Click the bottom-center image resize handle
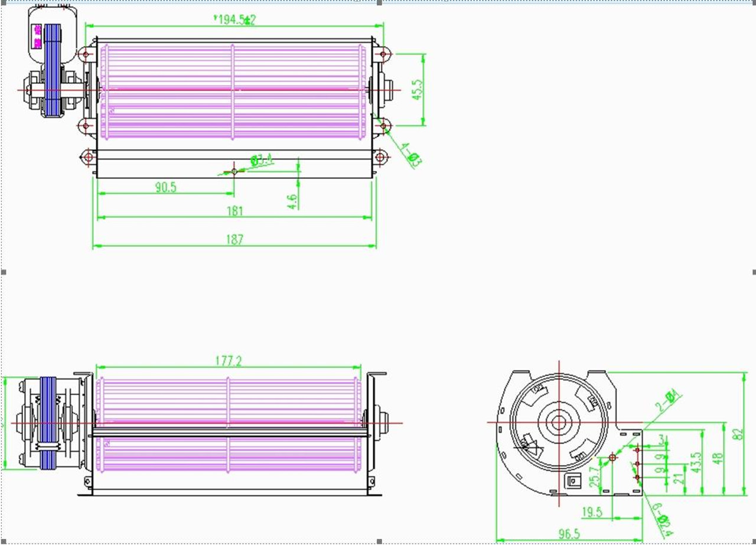 pyautogui.click(x=379, y=541)
